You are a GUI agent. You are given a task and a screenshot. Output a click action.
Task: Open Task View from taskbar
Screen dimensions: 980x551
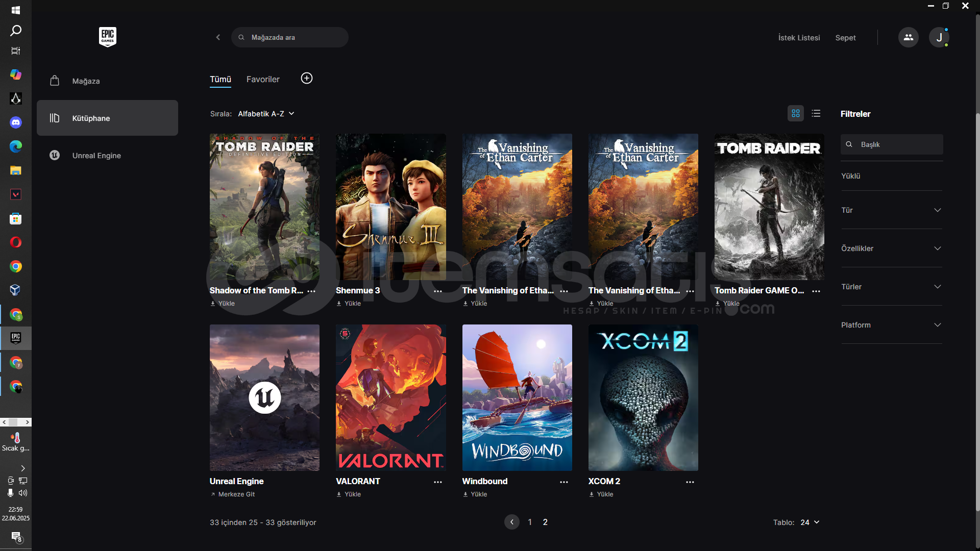tap(16, 51)
